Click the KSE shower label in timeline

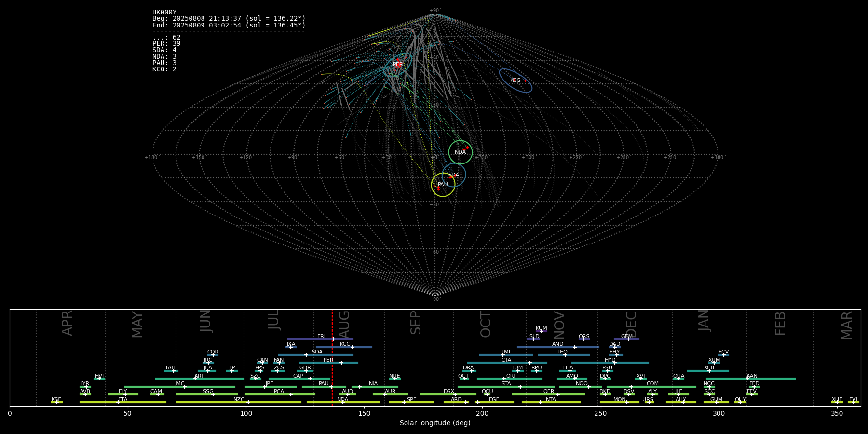pos(56,400)
